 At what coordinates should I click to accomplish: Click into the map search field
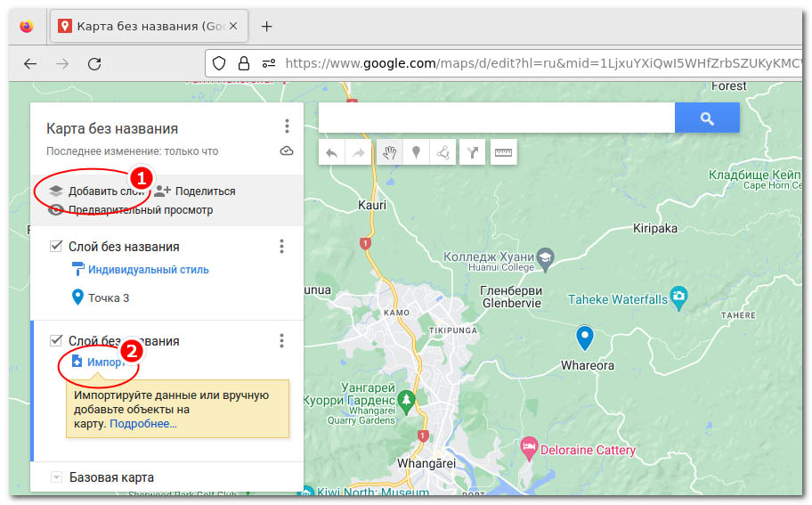pyautogui.click(x=497, y=118)
